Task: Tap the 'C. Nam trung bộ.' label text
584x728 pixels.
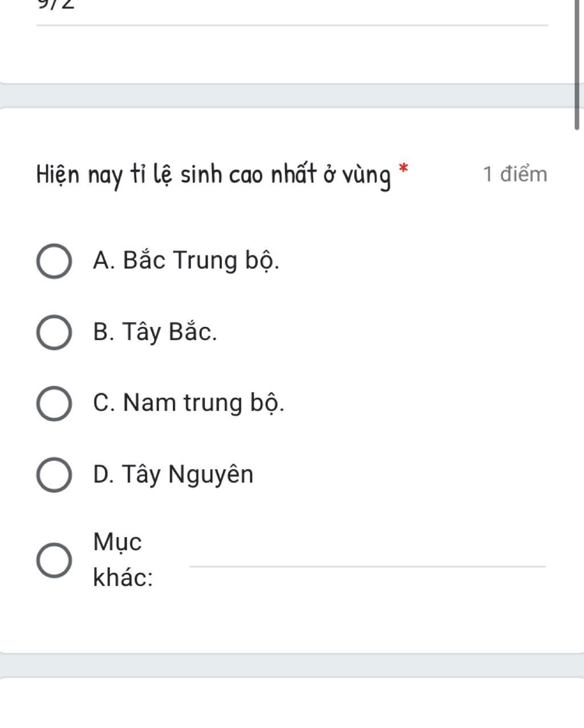Action: point(188,403)
